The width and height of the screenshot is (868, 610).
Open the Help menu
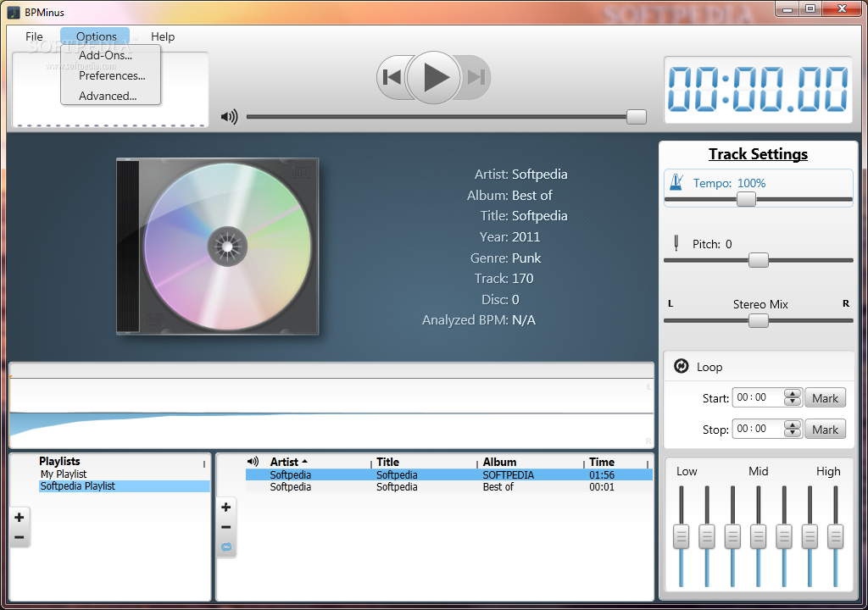pyautogui.click(x=163, y=36)
